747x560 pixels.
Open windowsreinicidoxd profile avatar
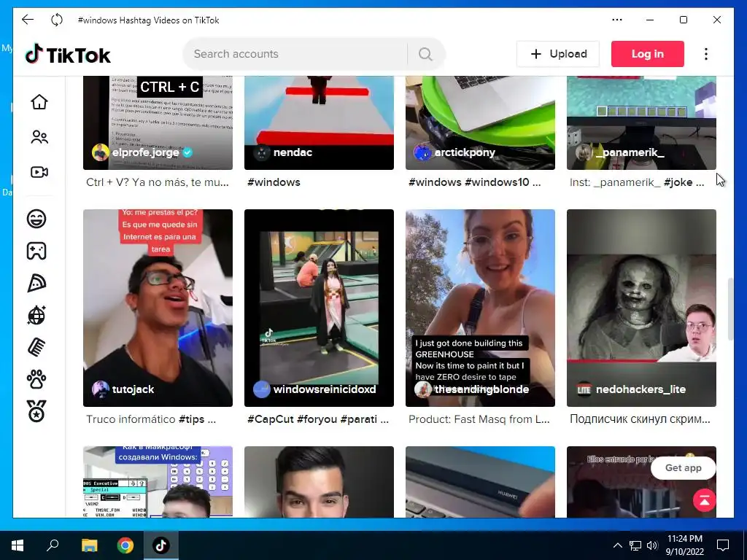tap(262, 389)
